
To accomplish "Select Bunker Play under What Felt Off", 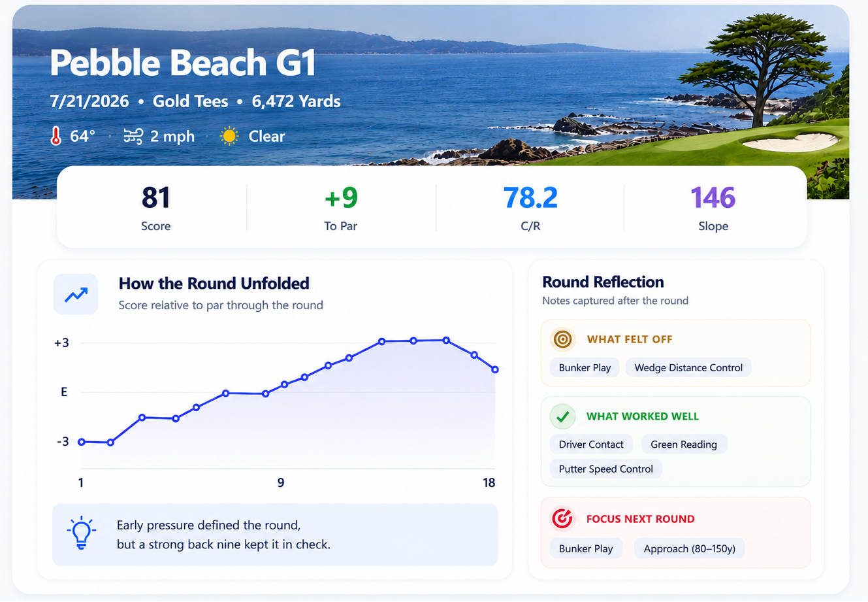I will point(585,367).
